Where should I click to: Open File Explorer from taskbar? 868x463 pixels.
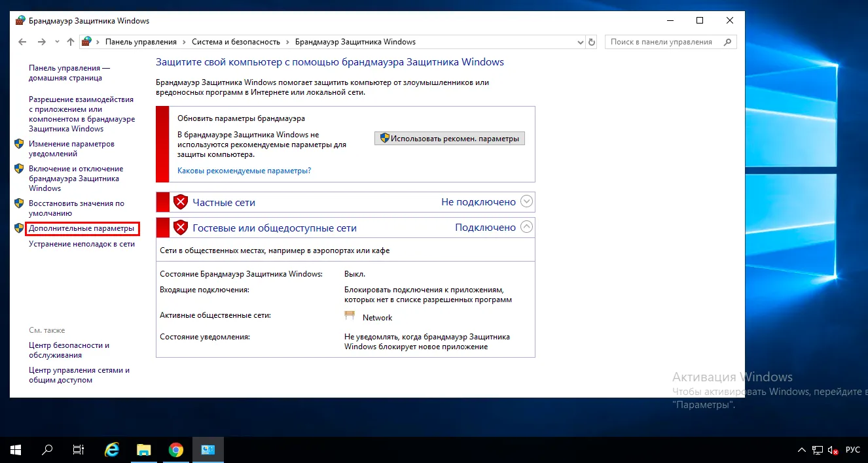(x=144, y=450)
